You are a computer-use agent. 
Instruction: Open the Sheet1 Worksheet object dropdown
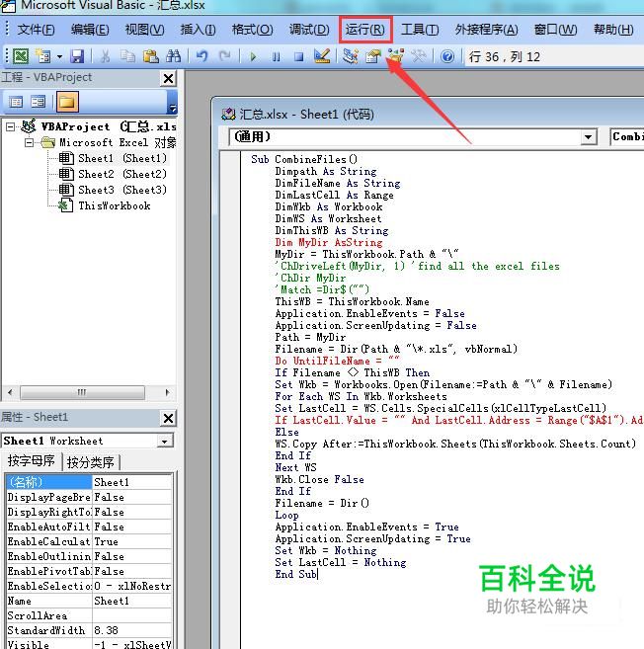click(x=165, y=442)
